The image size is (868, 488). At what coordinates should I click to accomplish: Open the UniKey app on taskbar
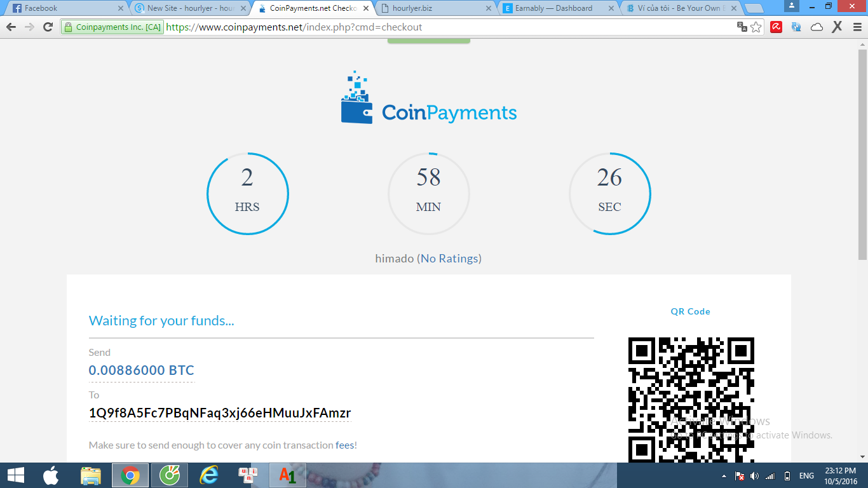click(247, 475)
